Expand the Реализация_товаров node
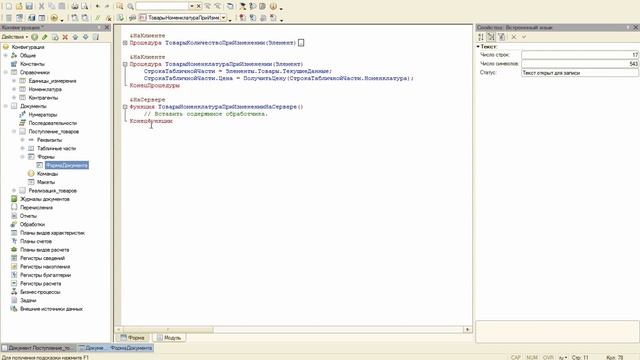This screenshot has width=640, height=360. pos(14,191)
